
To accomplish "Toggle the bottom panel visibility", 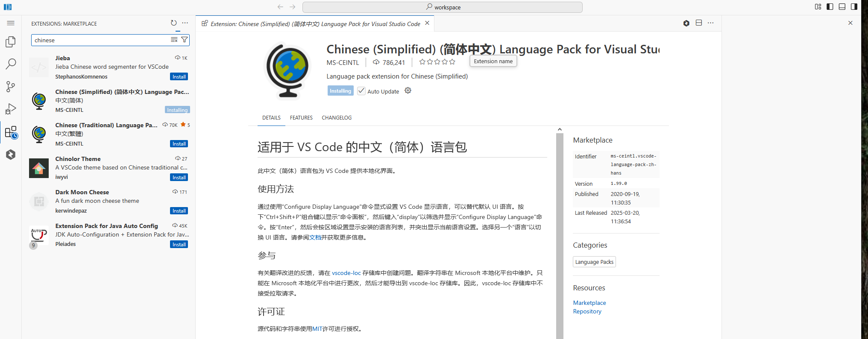I will click(842, 7).
